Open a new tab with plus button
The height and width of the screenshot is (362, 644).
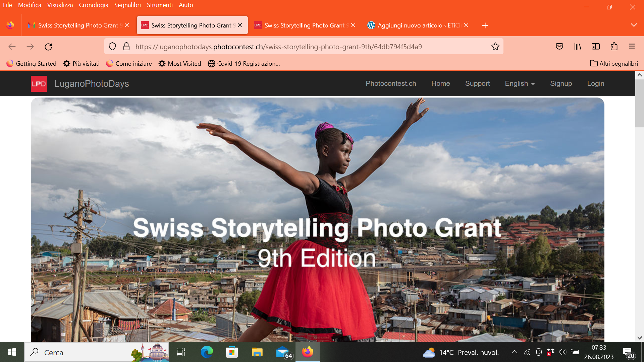(x=485, y=25)
